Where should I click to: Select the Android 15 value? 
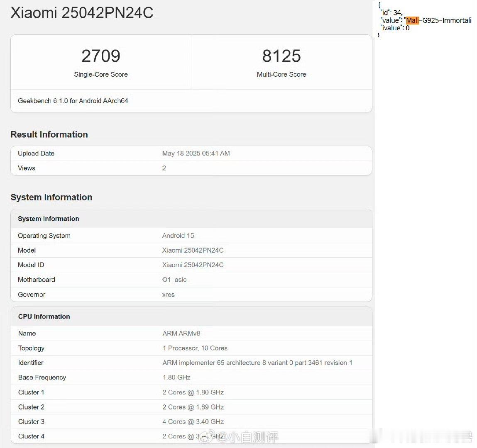click(178, 236)
